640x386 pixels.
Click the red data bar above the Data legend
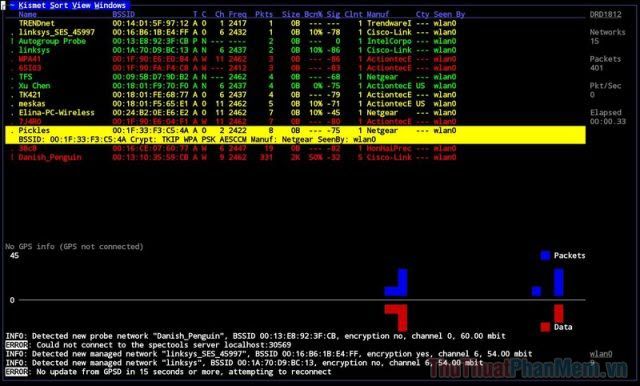point(559,313)
